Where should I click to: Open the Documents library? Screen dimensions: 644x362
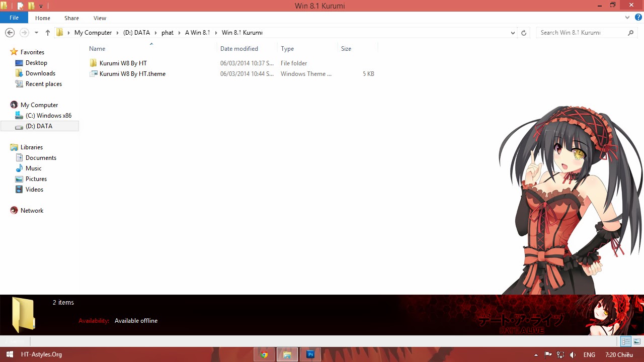point(41,158)
